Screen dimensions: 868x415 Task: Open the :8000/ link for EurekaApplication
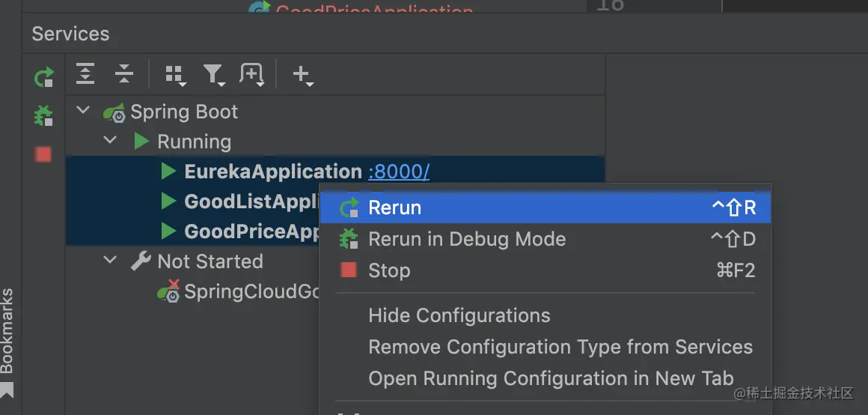coord(399,172)
